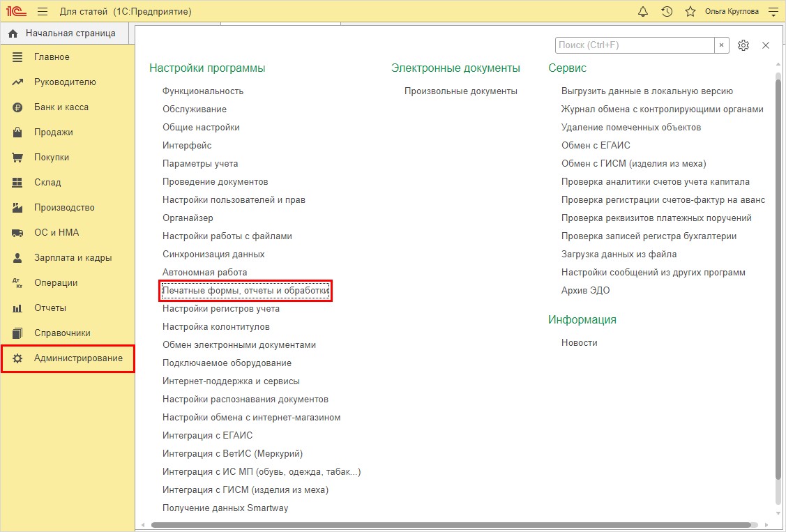Open Загрузка данных из файла
The image size is (786, 532).
(x=619, y=254)
